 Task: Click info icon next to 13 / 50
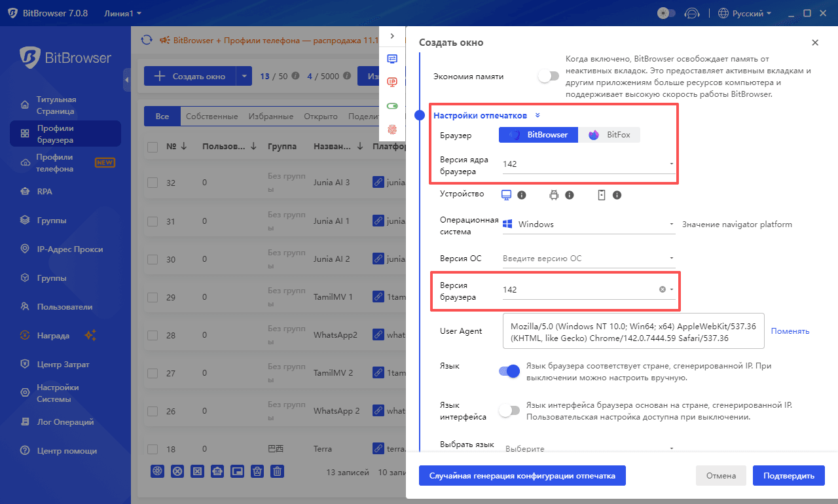[295, 76]
